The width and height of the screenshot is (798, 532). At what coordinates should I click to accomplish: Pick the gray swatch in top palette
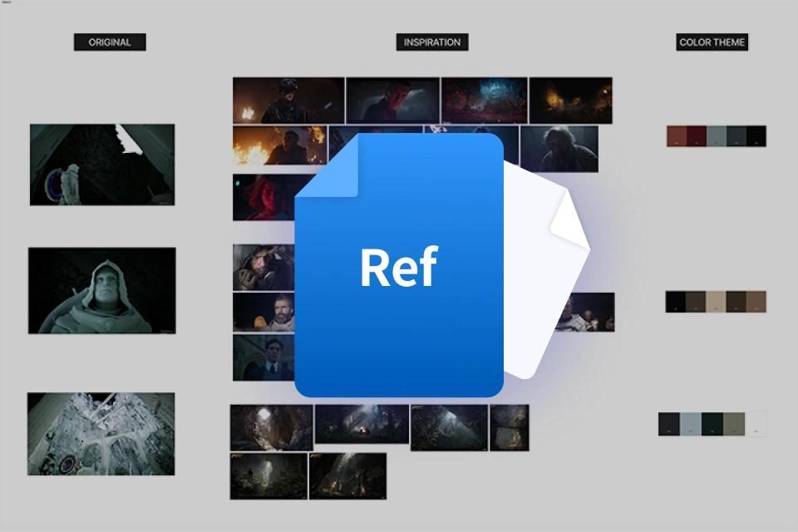[x=717, y=136]
